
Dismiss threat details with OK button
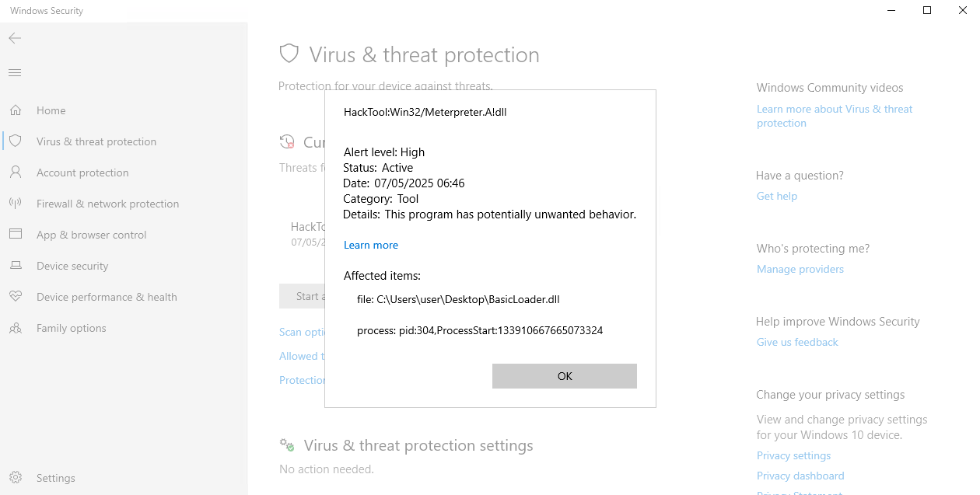tap(565, 376)
